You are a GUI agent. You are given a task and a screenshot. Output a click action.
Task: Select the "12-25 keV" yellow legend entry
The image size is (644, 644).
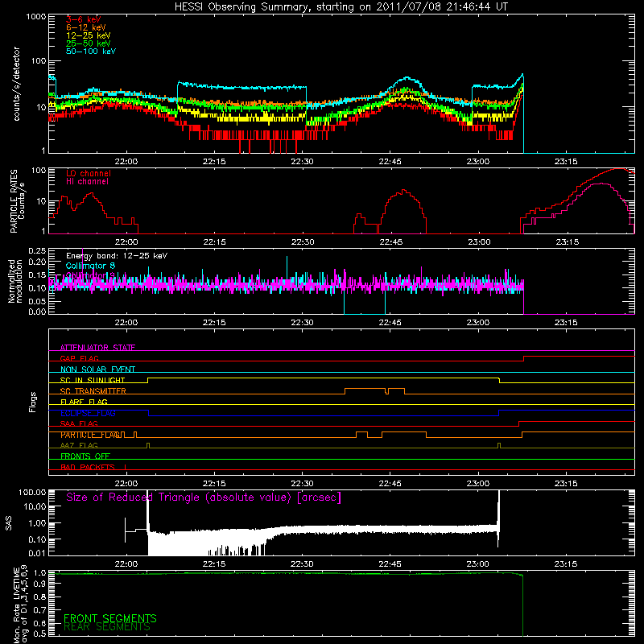point(89,35)
